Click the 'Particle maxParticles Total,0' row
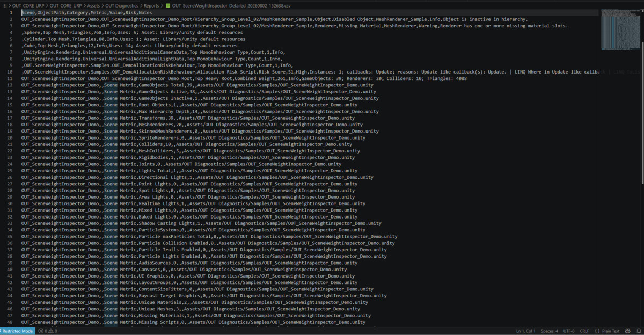Screen dimensions: 644x335 pyautogui.click(x=209, y=236)
